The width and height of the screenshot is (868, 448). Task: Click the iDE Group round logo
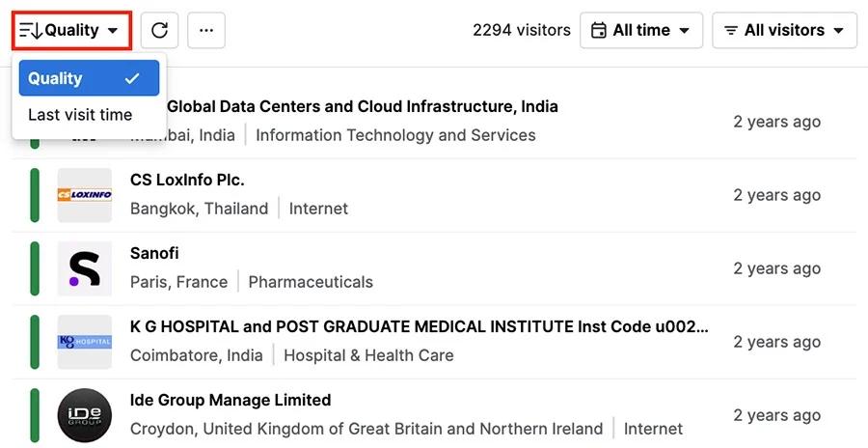(85, 415)
